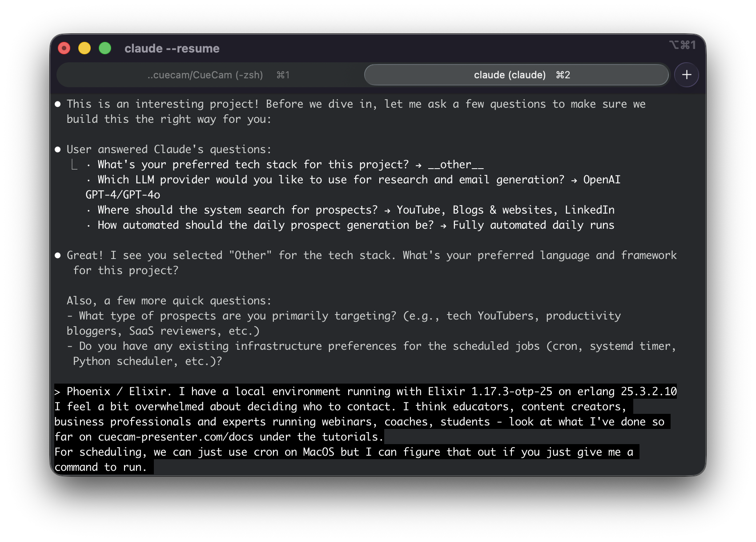This screenshot has height=542, width=756.
Task: Click the "__other__" tech stack answer
Action: [x=455, y=165]
